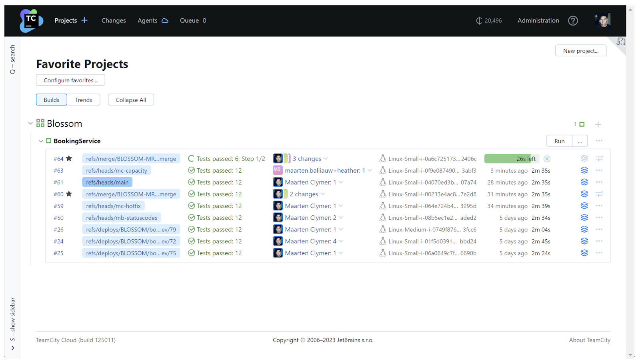
Task: Select branch refs/heads/main
Action: click(107, 182)
